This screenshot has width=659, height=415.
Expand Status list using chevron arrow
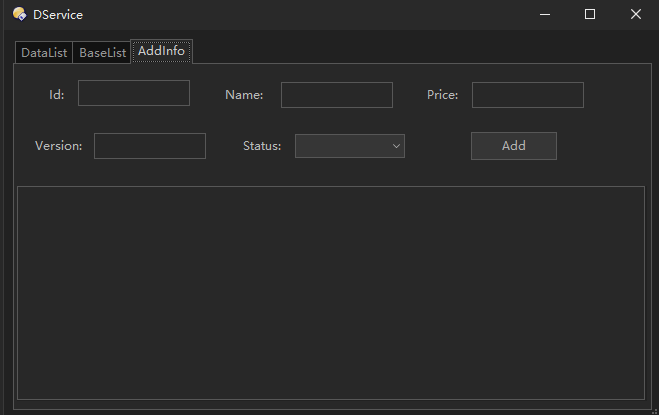tap(396, 146)
